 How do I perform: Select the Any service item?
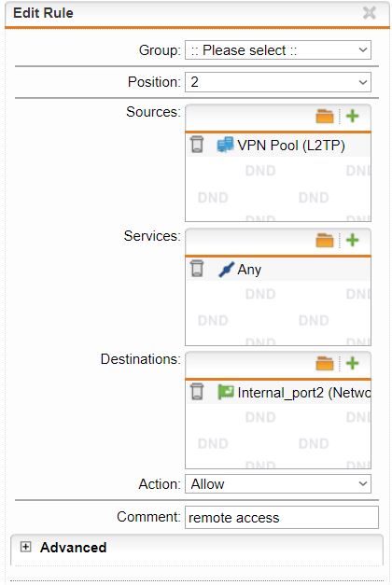pyautogui.click(x=249, y=270)
